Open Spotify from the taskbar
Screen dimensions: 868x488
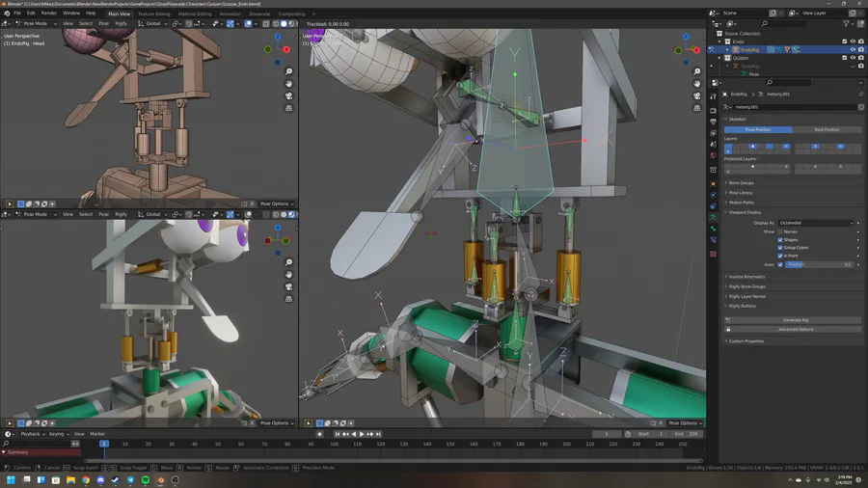[x=146, y=480]
